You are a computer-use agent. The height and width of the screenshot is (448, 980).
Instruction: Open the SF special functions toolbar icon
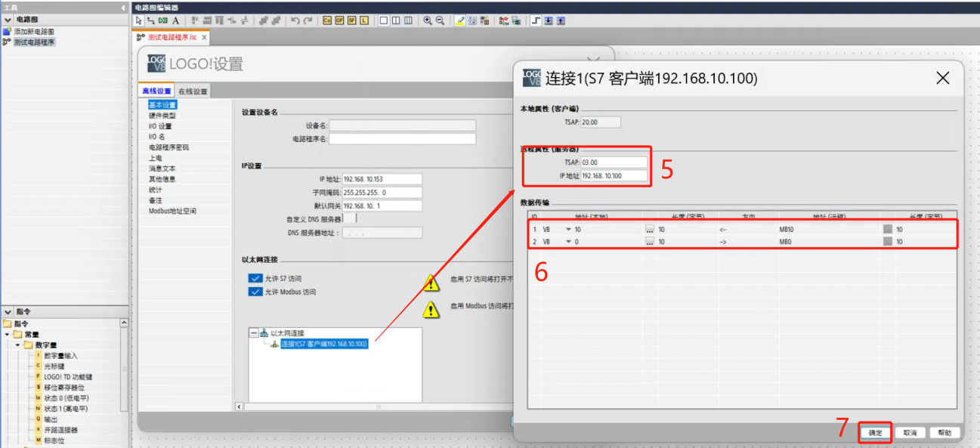pyautogui.click(x=351, y=20)
